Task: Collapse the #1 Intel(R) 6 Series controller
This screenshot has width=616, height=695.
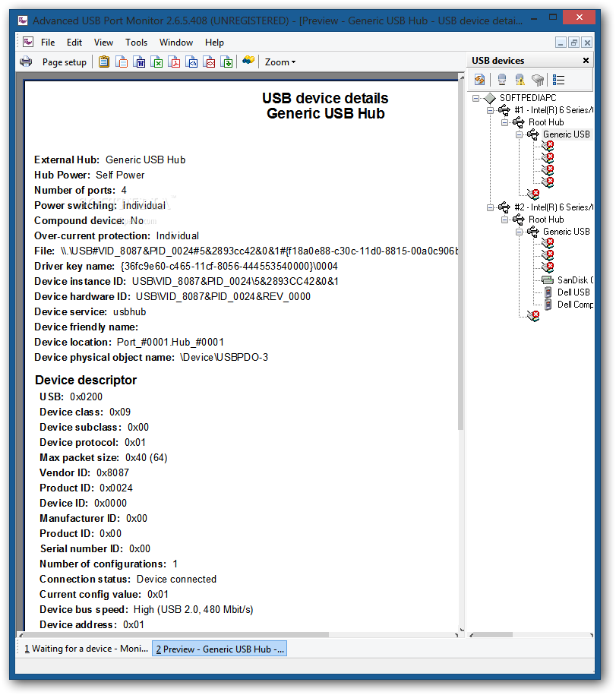Action: click(x=490, y=110)
